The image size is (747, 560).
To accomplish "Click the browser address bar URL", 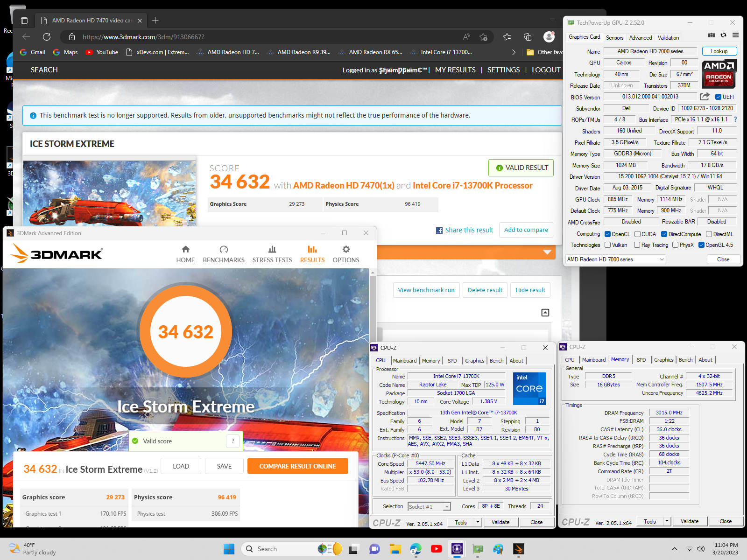I will point(143,37).
